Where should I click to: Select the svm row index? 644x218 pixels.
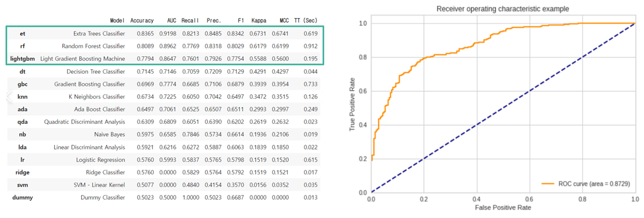(x=23, y=185)
